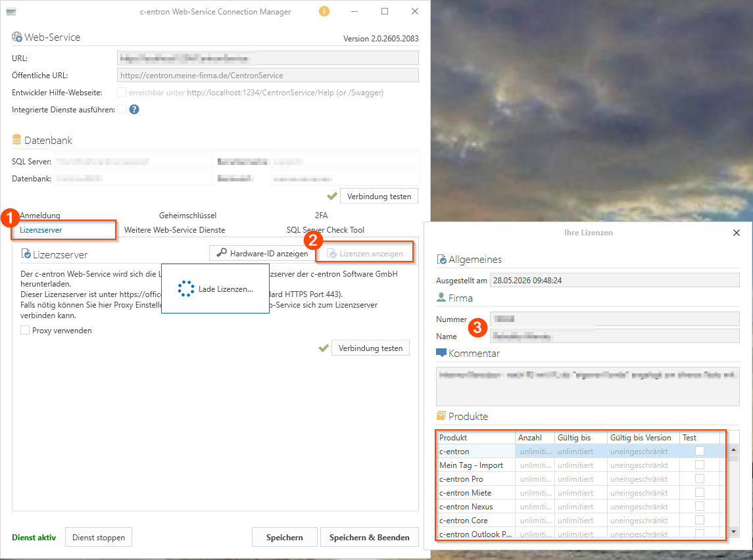Image resolution: width=753 pixels, height=560 pixels.
Task: Click the Produkte folder icon
Action: [441, 415]
